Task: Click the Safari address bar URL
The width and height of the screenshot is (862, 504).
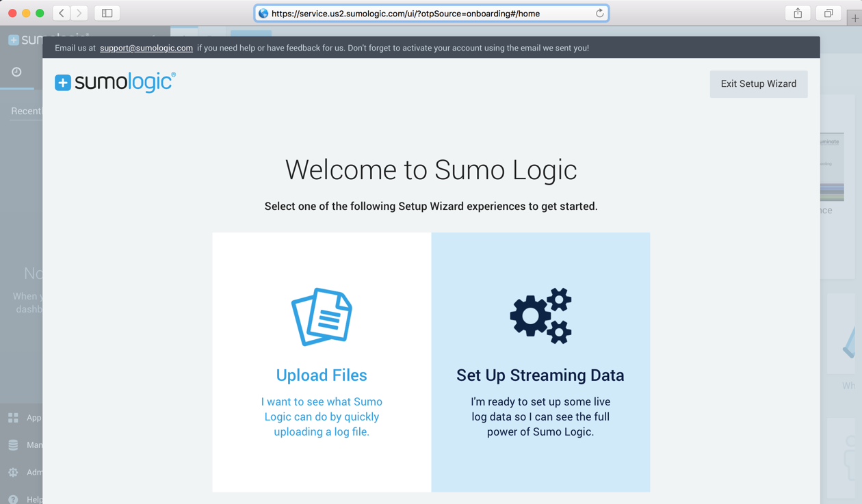Action: [x=406, y=13]
